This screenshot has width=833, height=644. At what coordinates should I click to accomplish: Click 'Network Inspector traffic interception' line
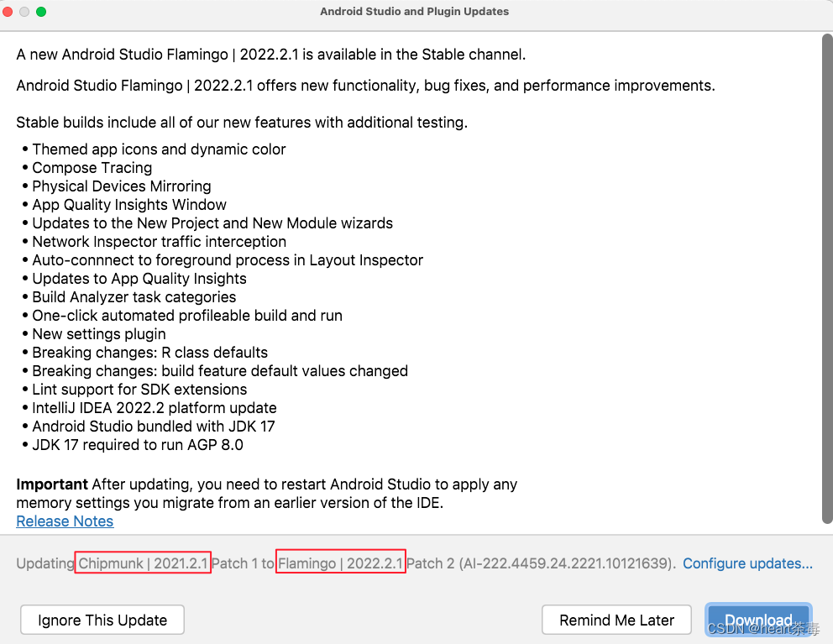[x=160, y=242]
